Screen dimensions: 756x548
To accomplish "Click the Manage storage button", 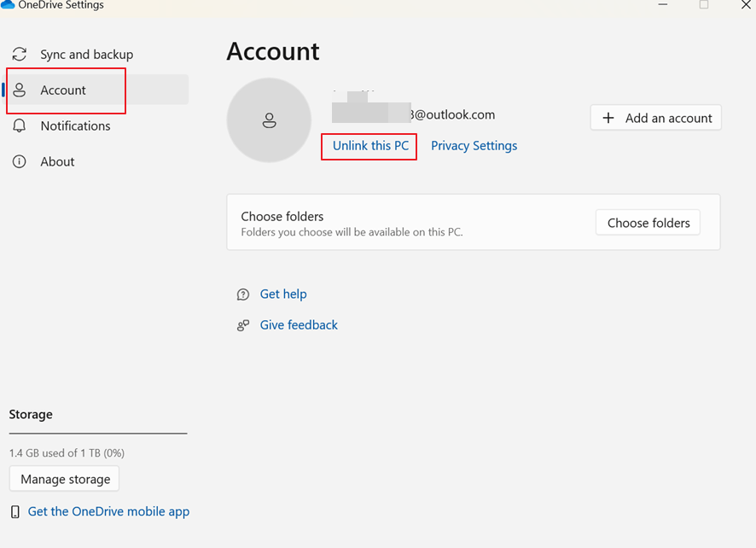I will 64,479.
